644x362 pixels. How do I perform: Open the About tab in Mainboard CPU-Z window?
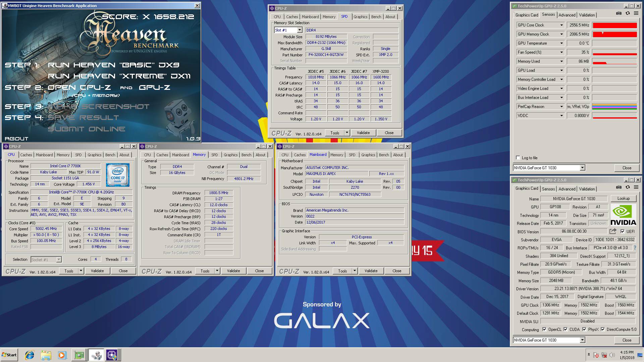[398, 155]
